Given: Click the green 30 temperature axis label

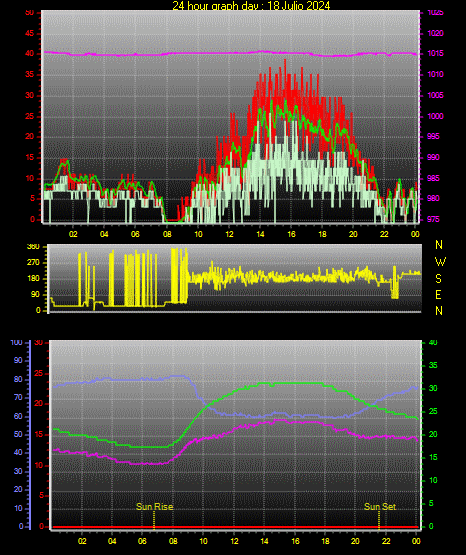Looking at the screenshot, I should coord(433,388).
